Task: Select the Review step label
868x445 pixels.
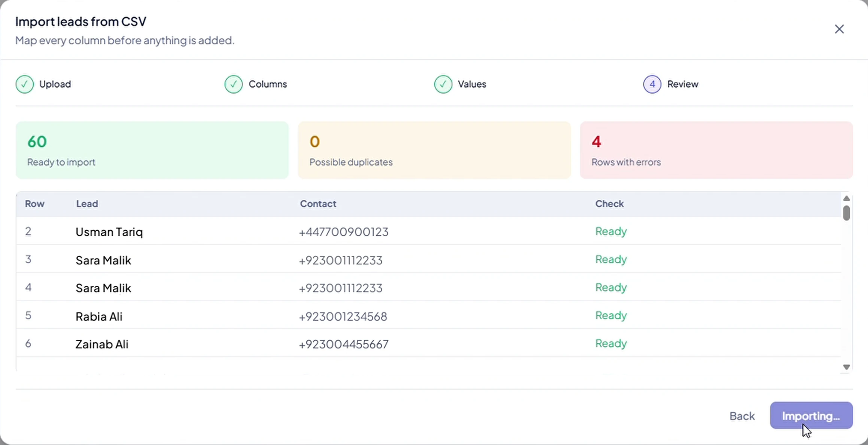Action: 683,84
